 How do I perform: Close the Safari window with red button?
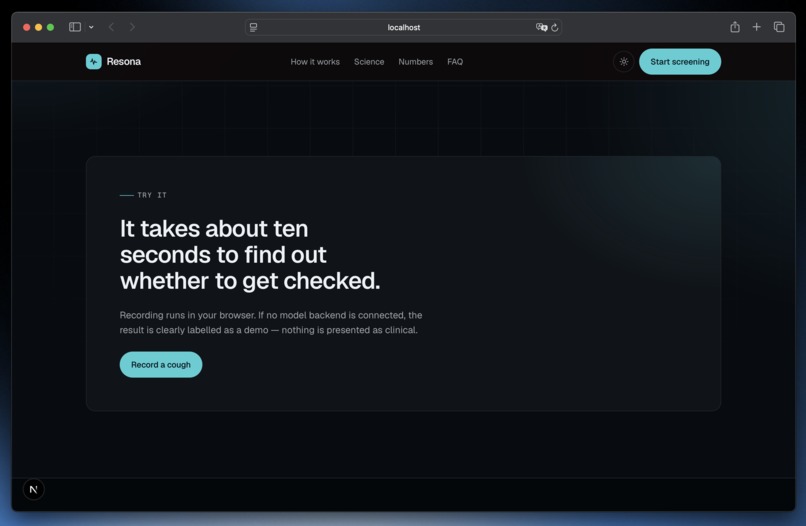(x=27, y=27)
